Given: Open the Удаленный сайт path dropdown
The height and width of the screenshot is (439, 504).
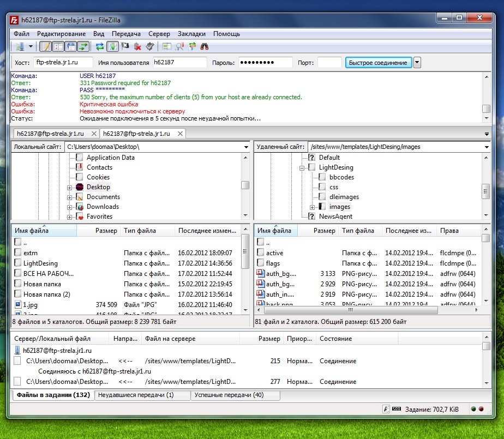Looking at the screenshot, I should point(487,147).
